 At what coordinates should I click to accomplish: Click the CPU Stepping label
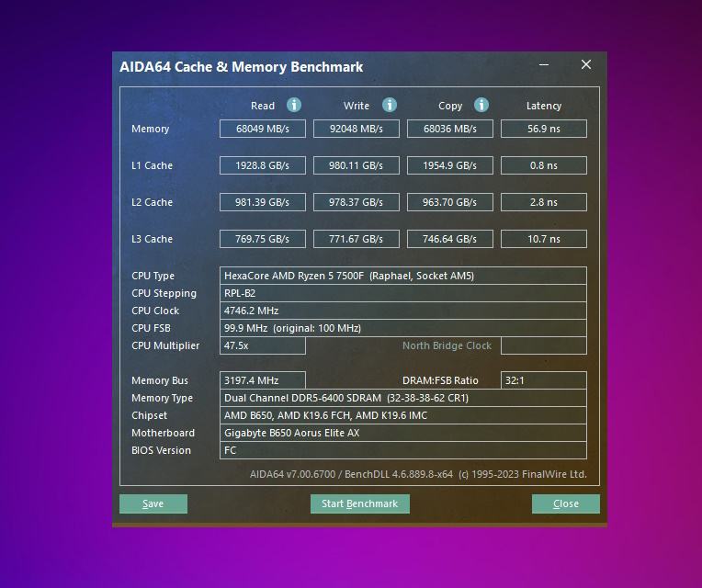click(164, 294)
